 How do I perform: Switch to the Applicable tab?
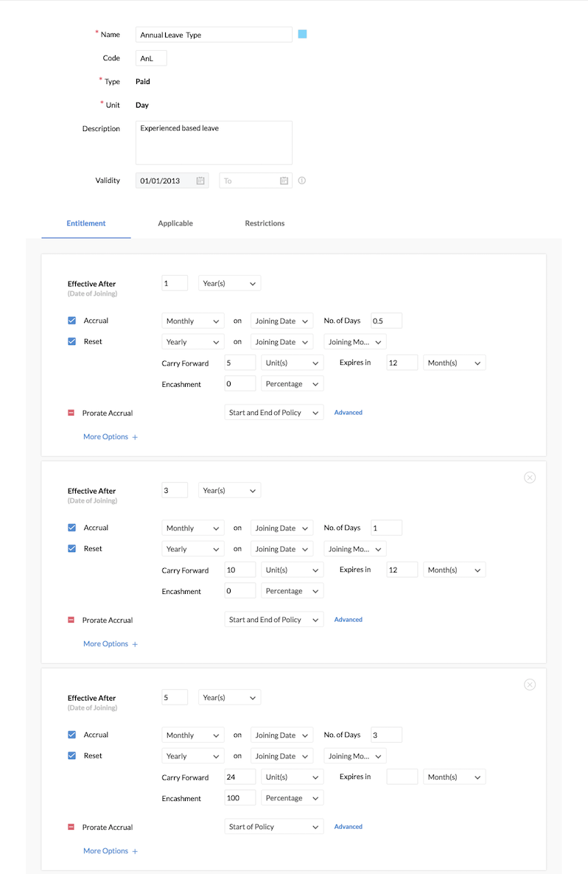(x=175, y=223)
